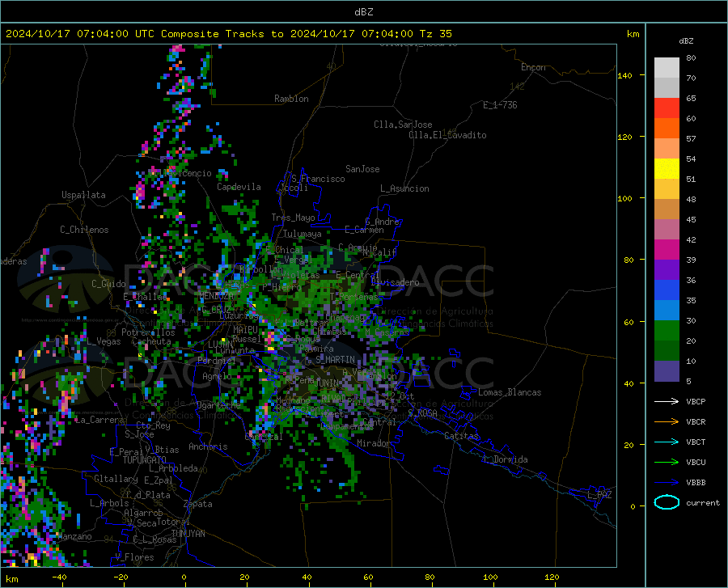The height and width of the screenshot is (588, 728).
Task: Click the S_Francisco map label
Action: pyautogui.click(x=318, y=179)
